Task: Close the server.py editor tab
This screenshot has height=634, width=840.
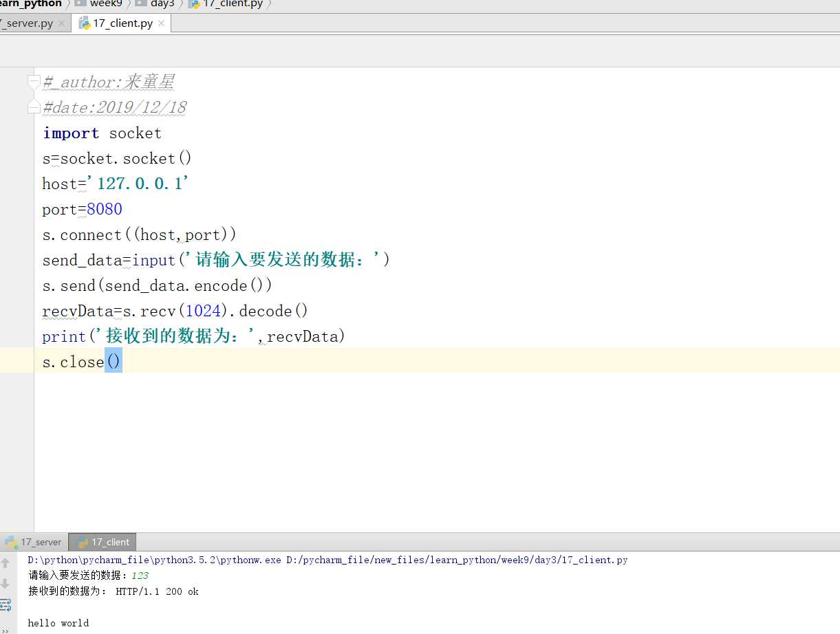Action: pos(61,23)
